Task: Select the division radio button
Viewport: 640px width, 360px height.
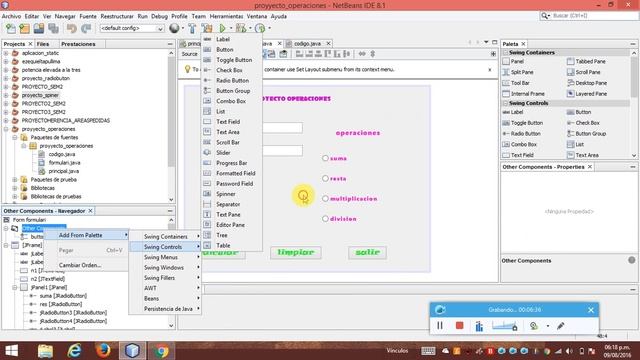Action: tap(325, 219)
